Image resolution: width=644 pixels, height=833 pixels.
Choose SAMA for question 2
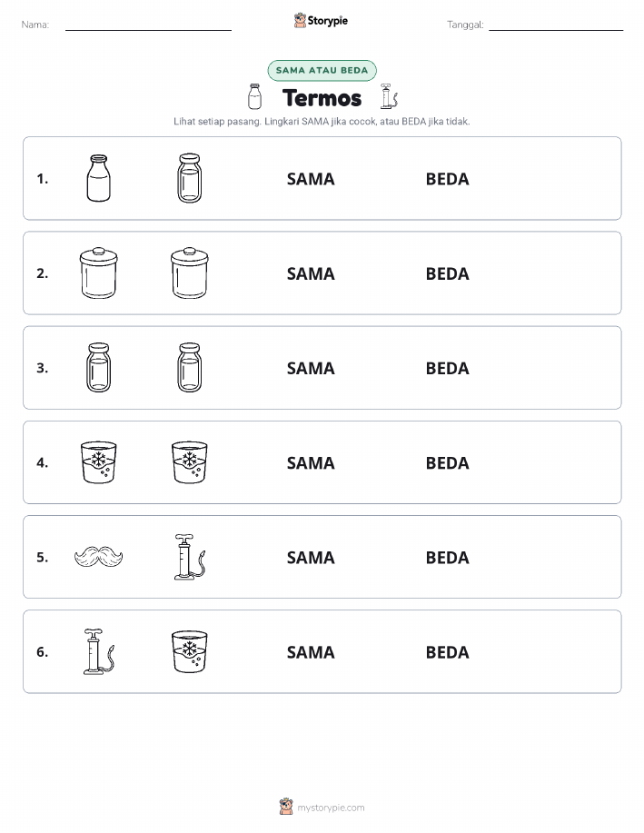pyautogui.click(x=311, y=273)
